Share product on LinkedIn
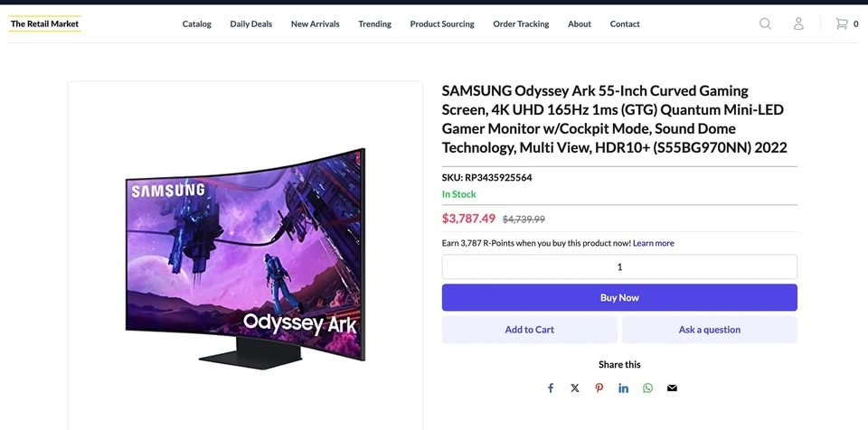Screen dimensions: 868x430 click(624, 388)
